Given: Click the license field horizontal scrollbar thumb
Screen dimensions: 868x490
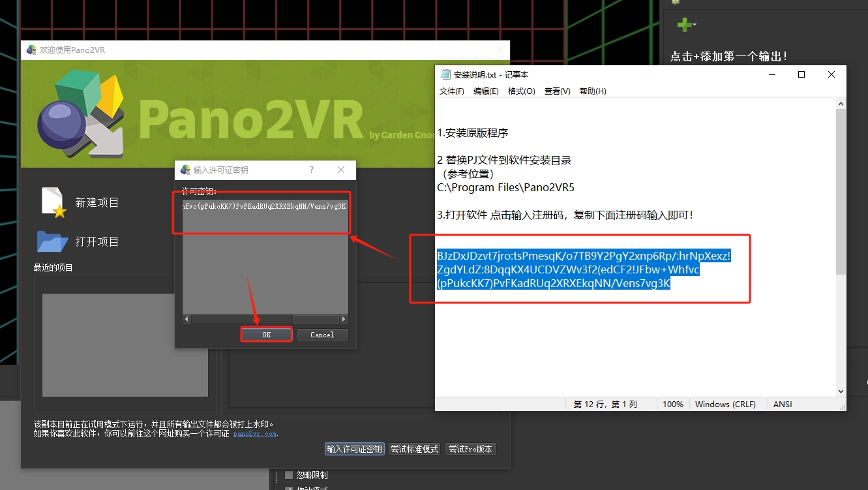Looking at the screenshot, I should [315, 320].
